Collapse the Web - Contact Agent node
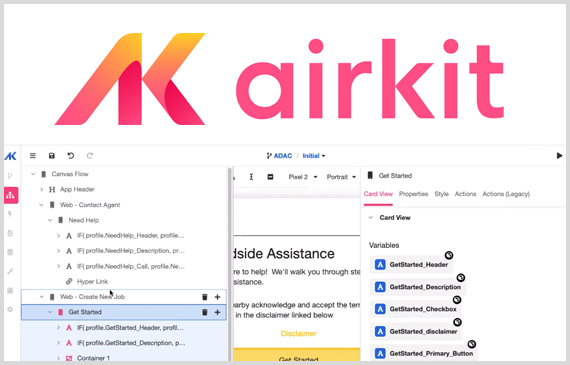Screen dimensions: 570x365 pyautogui.click(x=41, y=205)
